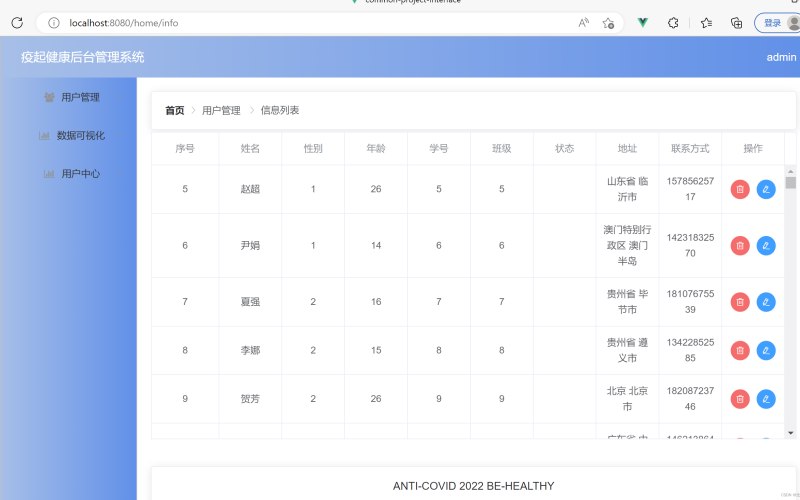Delete the row for 贺芳
The height and width of the screenshot is (500, 800).
pos(740,398)
